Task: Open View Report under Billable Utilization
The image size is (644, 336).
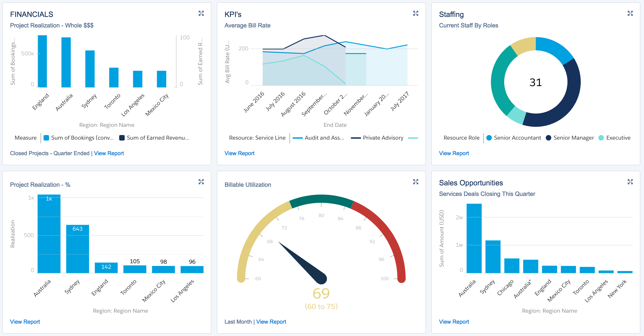Action: click(x=271, y=322)
